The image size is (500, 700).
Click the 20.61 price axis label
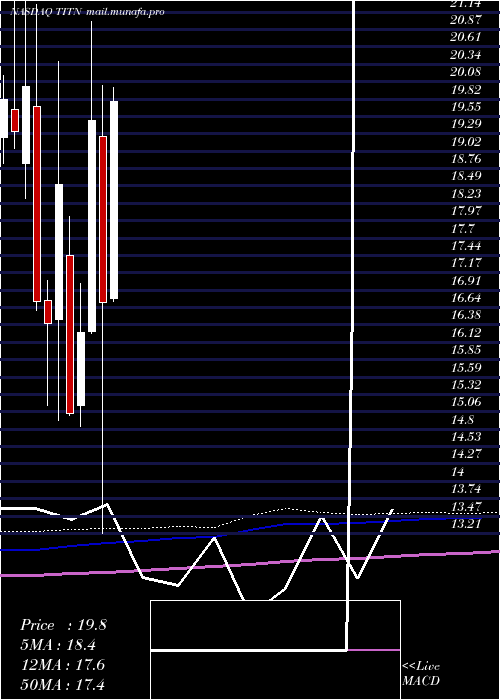466,37
